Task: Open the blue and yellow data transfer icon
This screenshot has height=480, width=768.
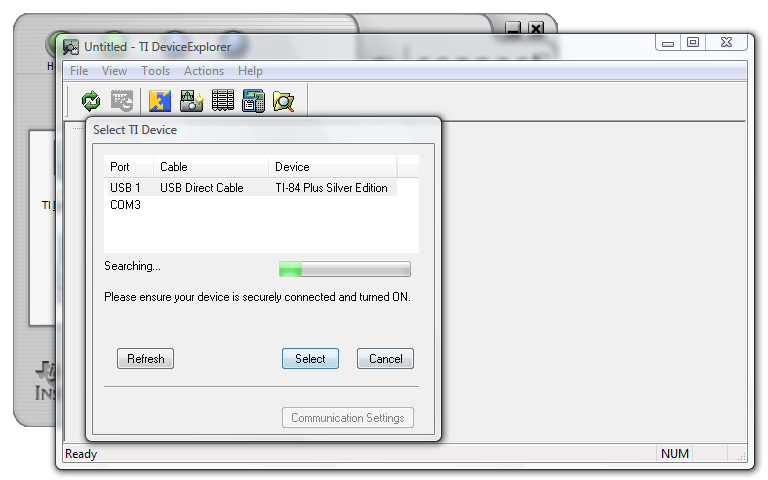Action: tap(160, 101)
